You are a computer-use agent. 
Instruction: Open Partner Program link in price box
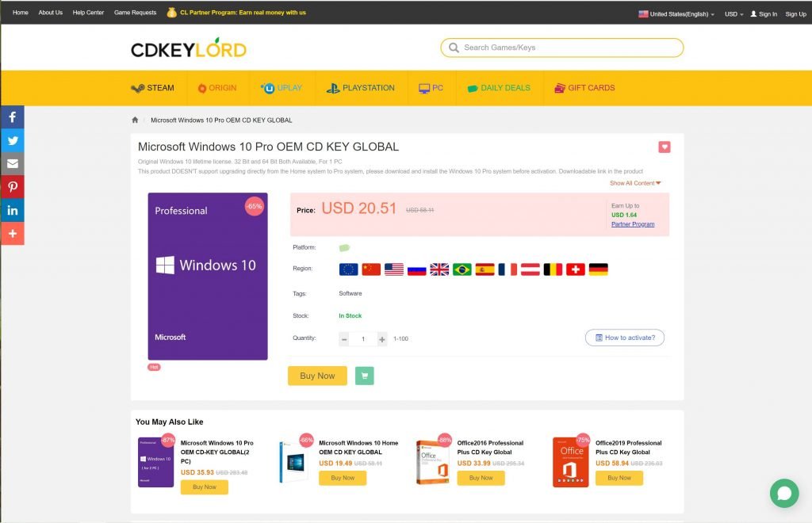coord(633,224)
